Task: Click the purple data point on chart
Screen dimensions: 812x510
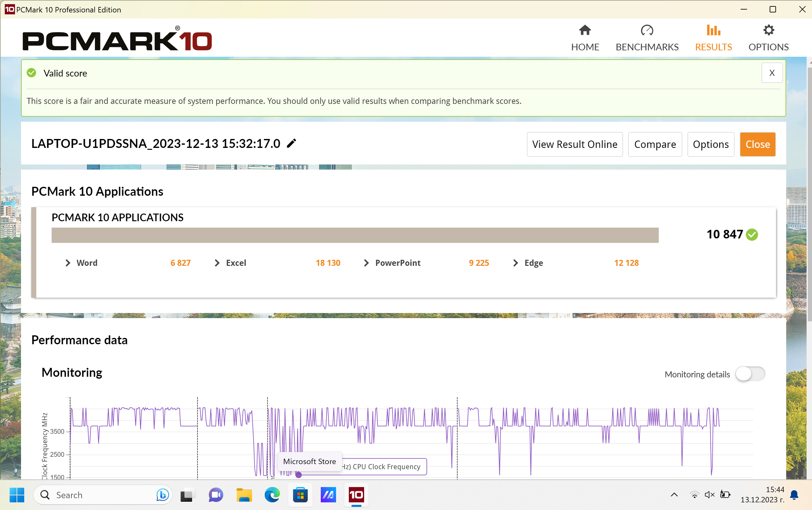Action: point(298,475)
